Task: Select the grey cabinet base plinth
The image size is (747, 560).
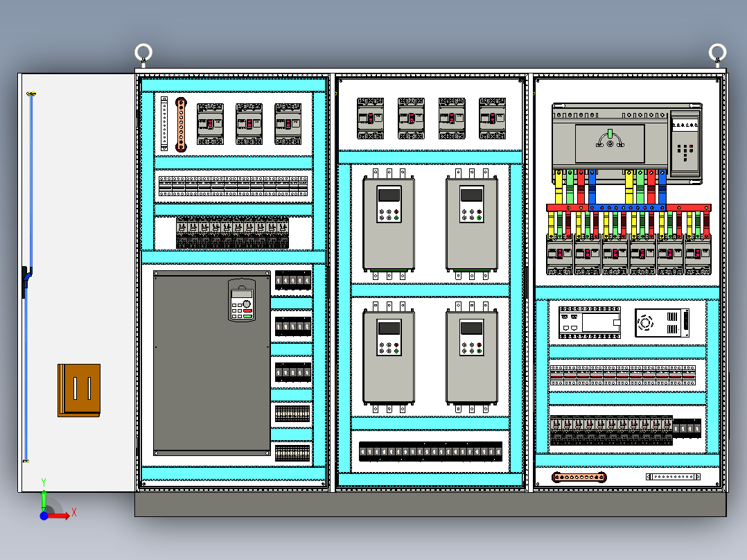Action: (431, 505)
